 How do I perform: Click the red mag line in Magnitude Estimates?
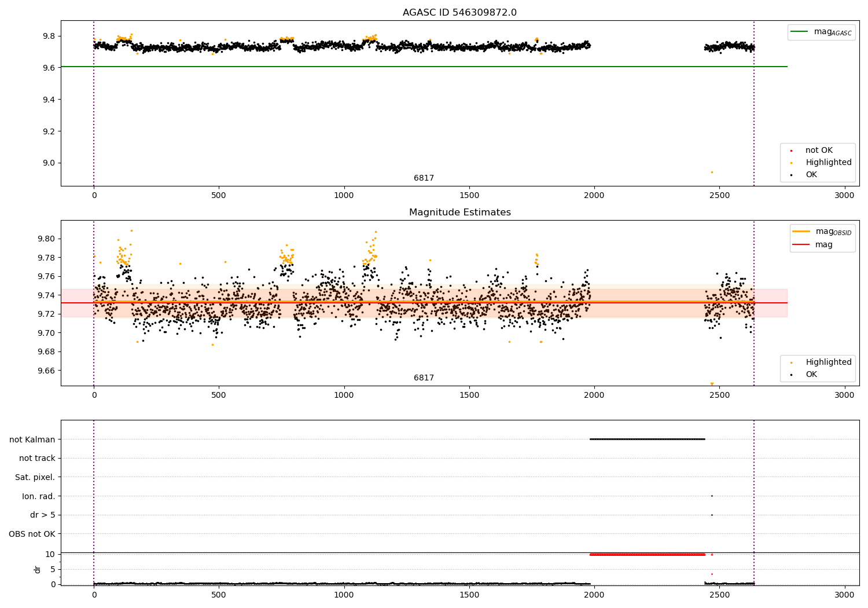click(424, 303)
